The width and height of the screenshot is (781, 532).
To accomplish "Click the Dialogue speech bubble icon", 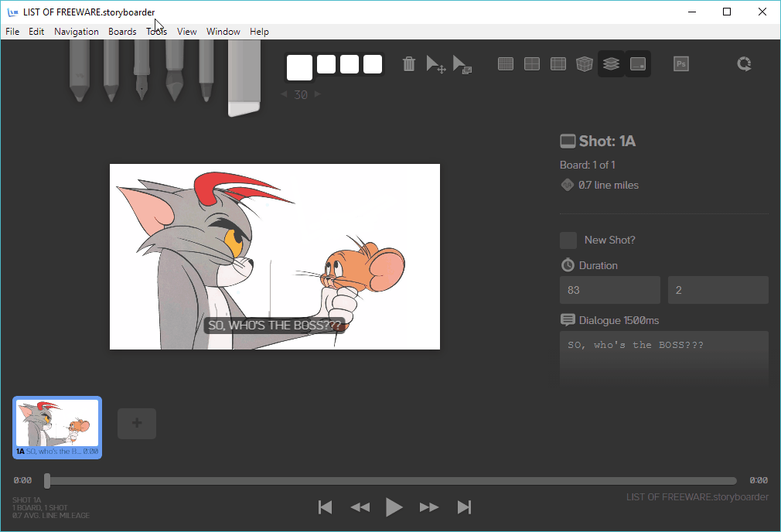I will 568,320.
